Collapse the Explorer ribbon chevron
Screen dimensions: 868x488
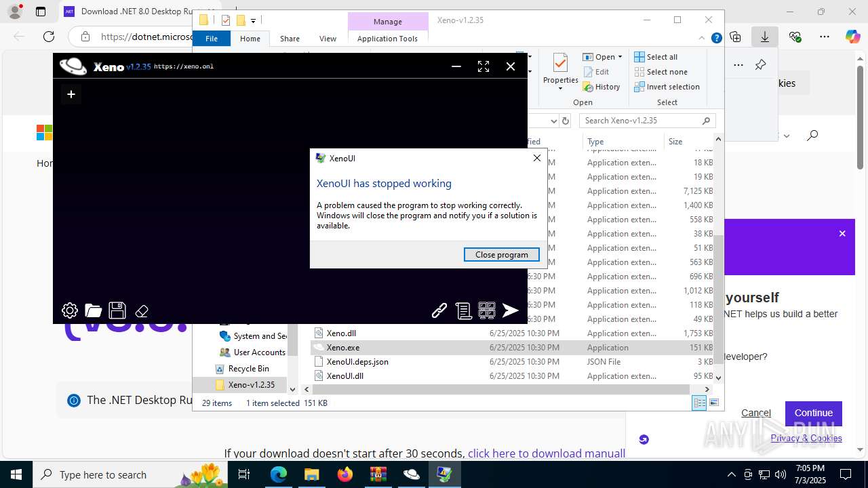(703, 38)
